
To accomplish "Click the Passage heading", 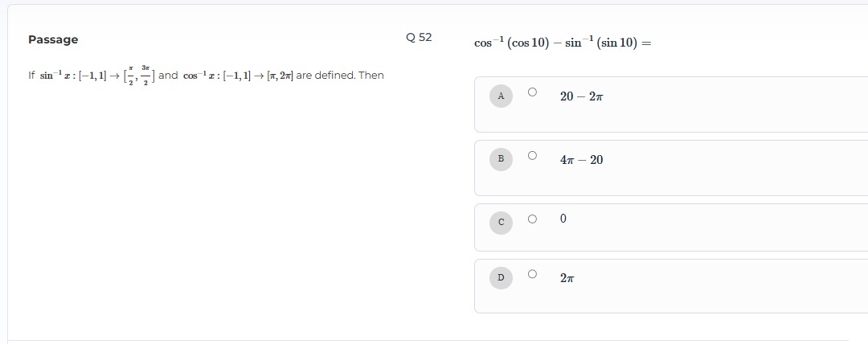I will [x=53, y=39].
